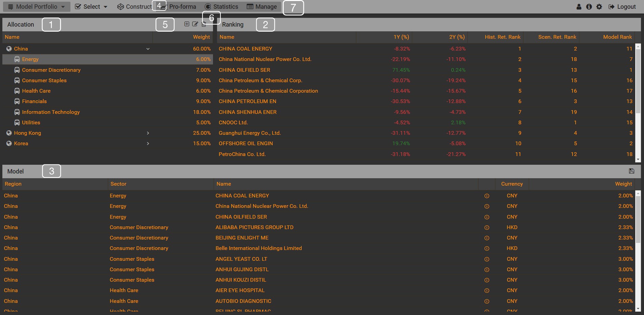Click the sector icon beside Financials
This screenshot has height=315, width=644.
point(17,101)
